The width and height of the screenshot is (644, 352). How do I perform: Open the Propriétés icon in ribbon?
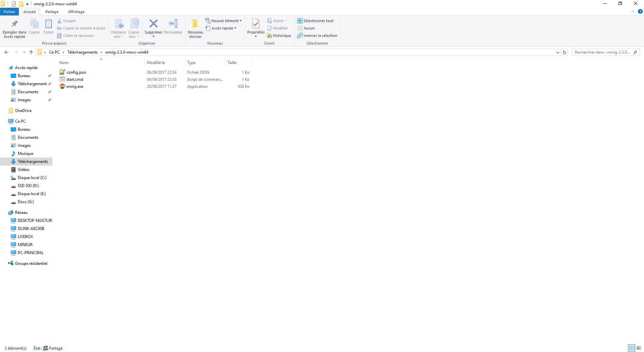[x=256, y=24]
